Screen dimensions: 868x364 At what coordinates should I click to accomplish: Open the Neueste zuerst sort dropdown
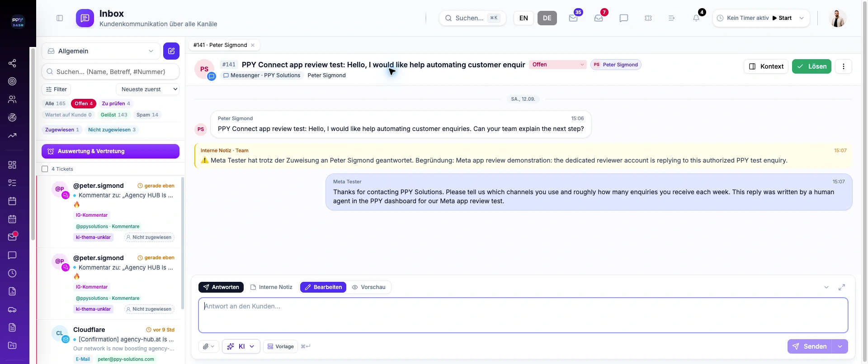pos(147,89)
